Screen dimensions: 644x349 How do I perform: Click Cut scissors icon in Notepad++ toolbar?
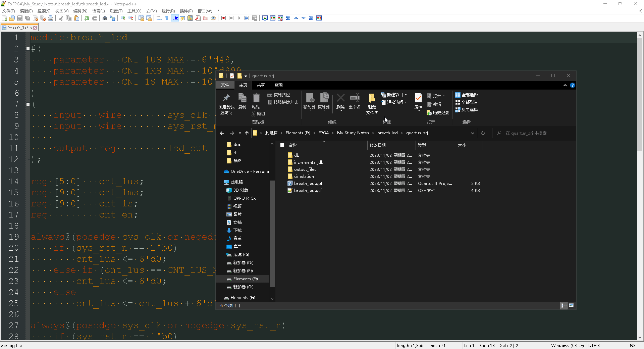pos(61,18)
